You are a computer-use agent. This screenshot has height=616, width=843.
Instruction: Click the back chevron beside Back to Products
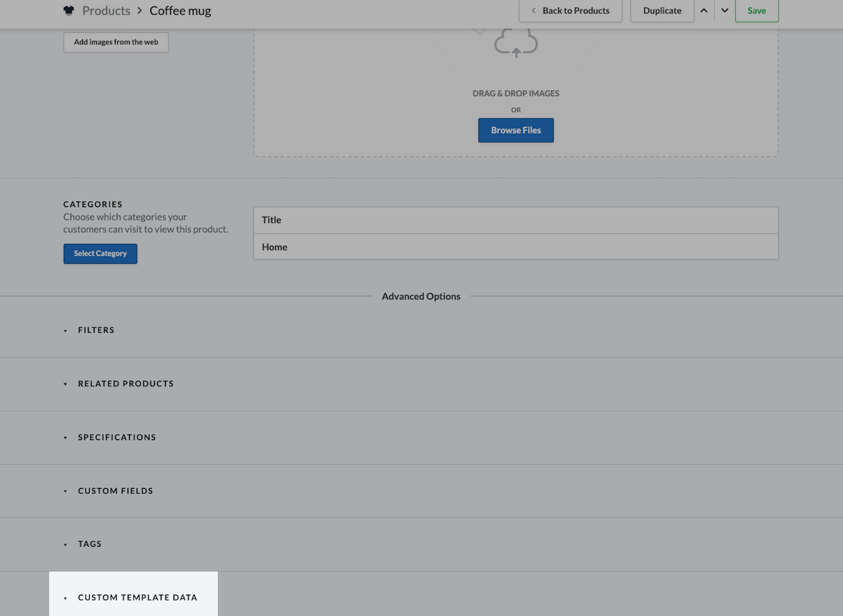tap(532, 10)
